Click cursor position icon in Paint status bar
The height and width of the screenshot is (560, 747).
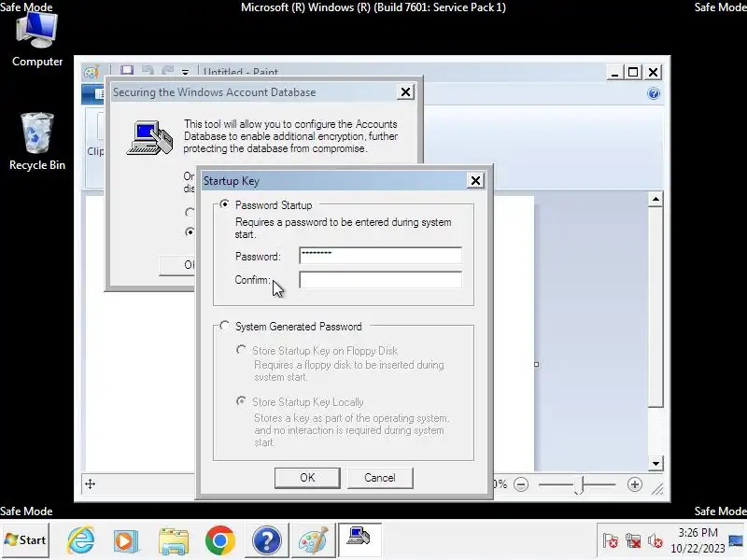(x=90, y=484)
